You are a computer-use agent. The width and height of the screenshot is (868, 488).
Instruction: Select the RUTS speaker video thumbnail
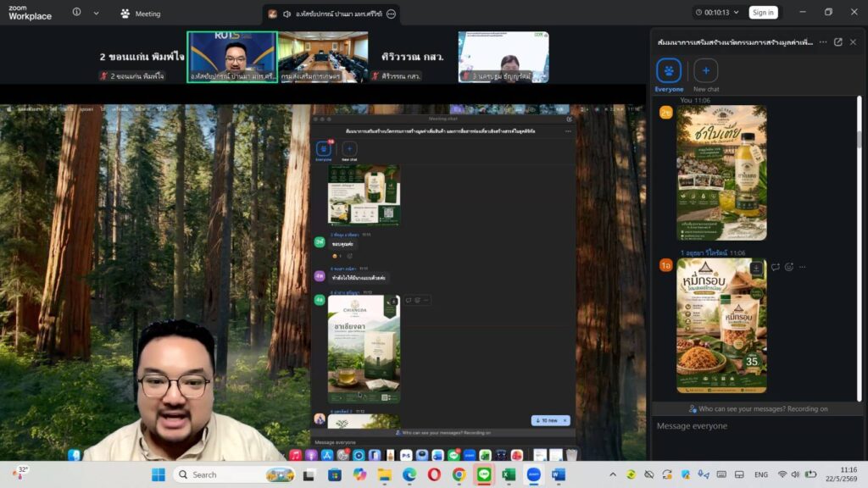click(232, 57)
